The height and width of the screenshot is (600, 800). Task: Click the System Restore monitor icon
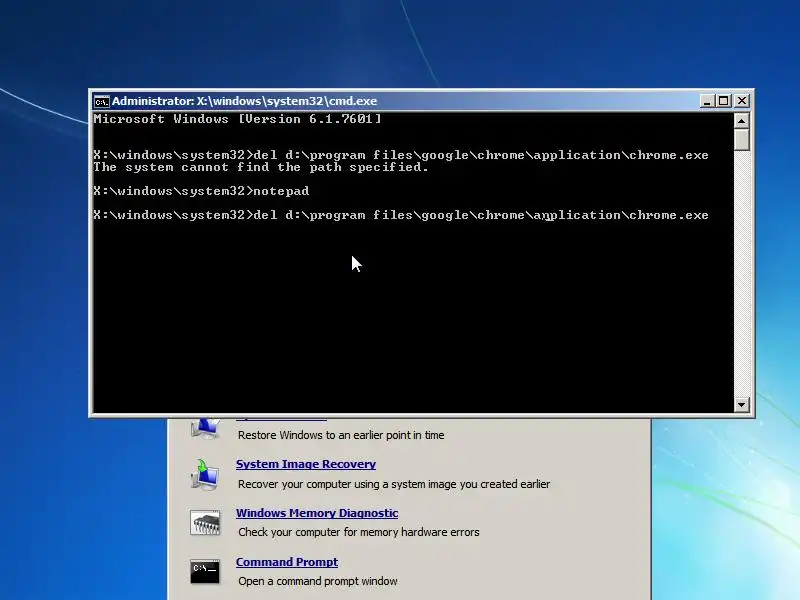205,429
